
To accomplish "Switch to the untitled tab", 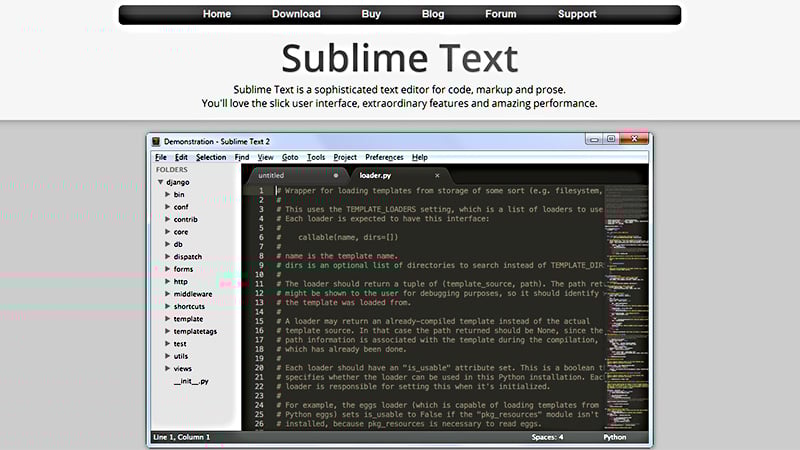I will (272, 175).
